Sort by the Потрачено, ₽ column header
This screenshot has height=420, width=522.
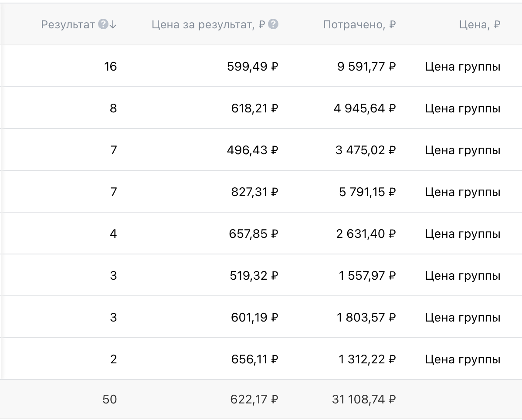[x=359, y=24]
